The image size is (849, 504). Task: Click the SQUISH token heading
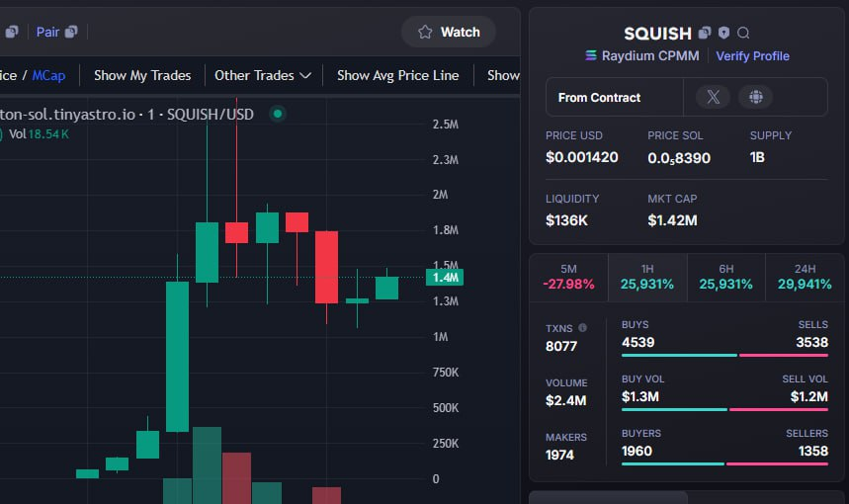click(657, 34)
